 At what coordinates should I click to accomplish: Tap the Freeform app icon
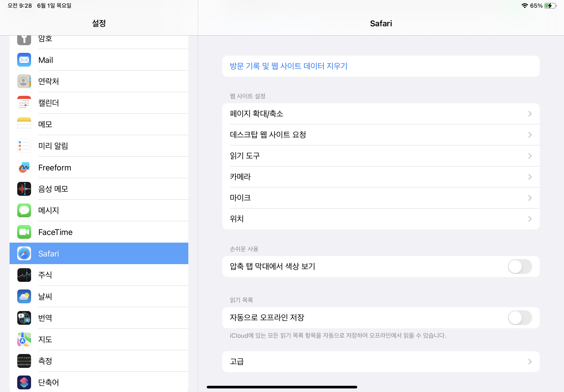pos(24,168)
